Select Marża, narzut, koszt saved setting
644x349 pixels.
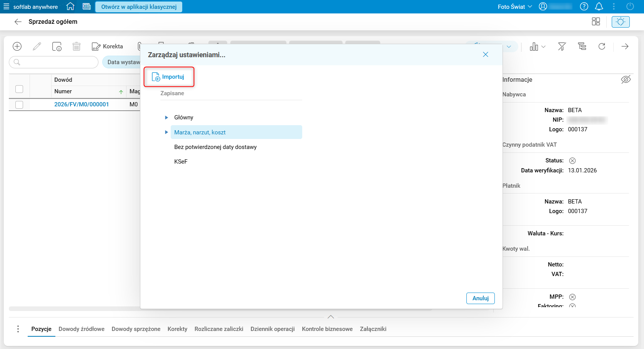(x=236, y=132)
